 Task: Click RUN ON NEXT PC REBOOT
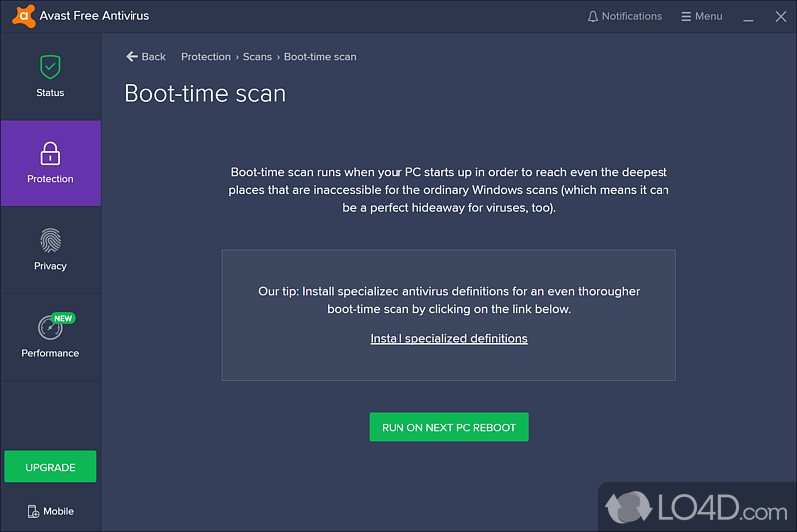(449, 427)
